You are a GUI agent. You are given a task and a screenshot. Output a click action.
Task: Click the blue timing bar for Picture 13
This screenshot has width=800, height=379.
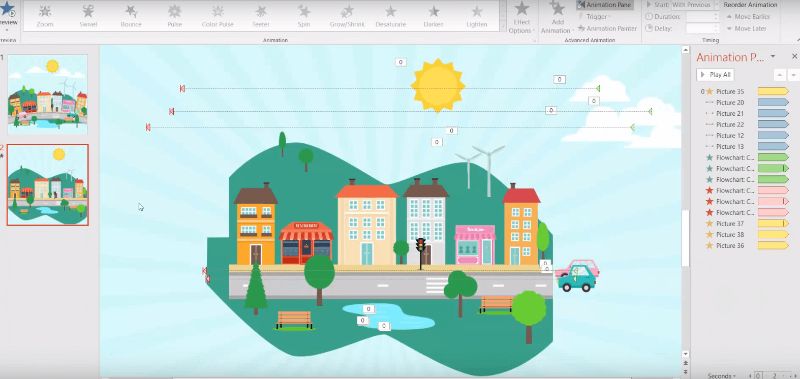(x=773, y=146)
